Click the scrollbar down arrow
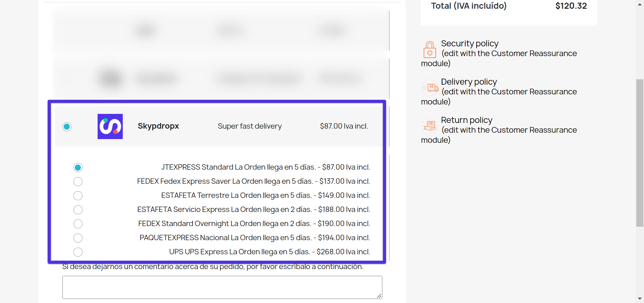 click(640, 299)
